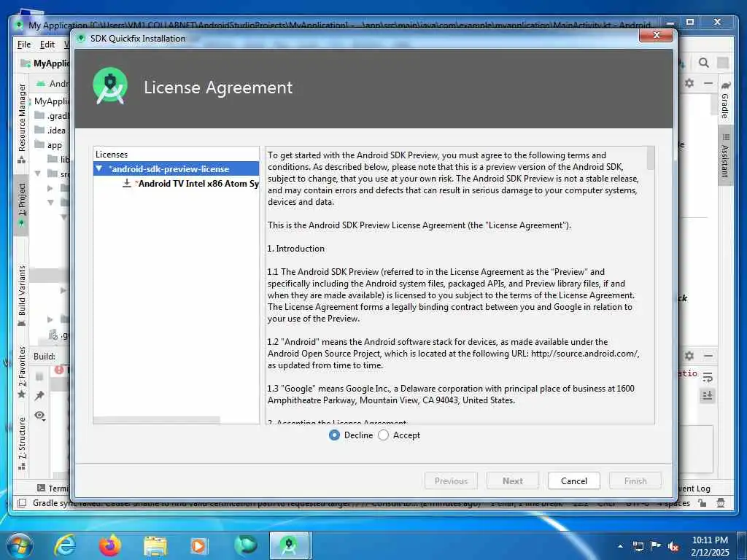The image size is (747, 560).
Task: Open the Gradle tool window tab
Action: tap(725, 100)
